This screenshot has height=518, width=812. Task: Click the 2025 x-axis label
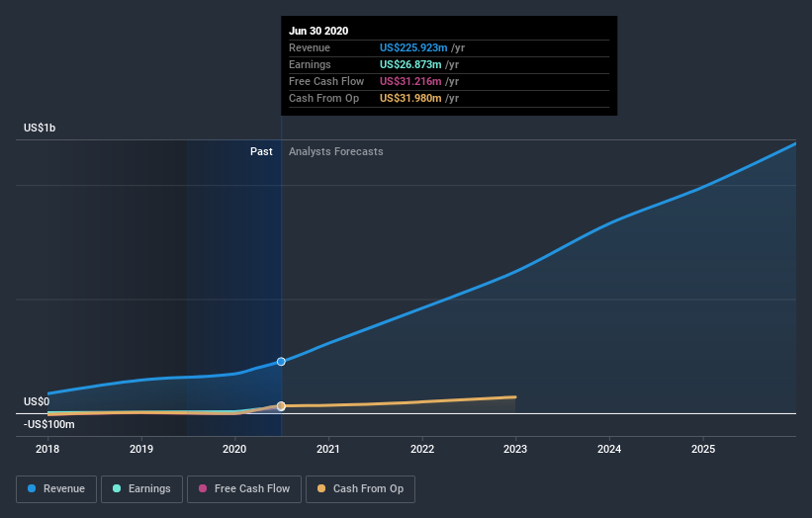pyautogui.click(x=703, y=449)
